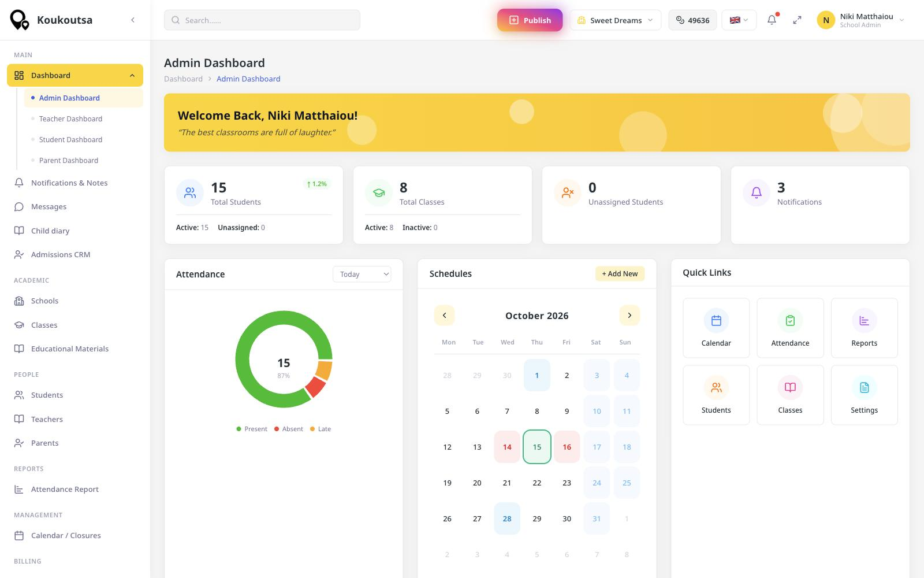The height and width of the screenshot is (578, 924).
Task: Open the Attendance Today period dropdown
Action: 362,274
